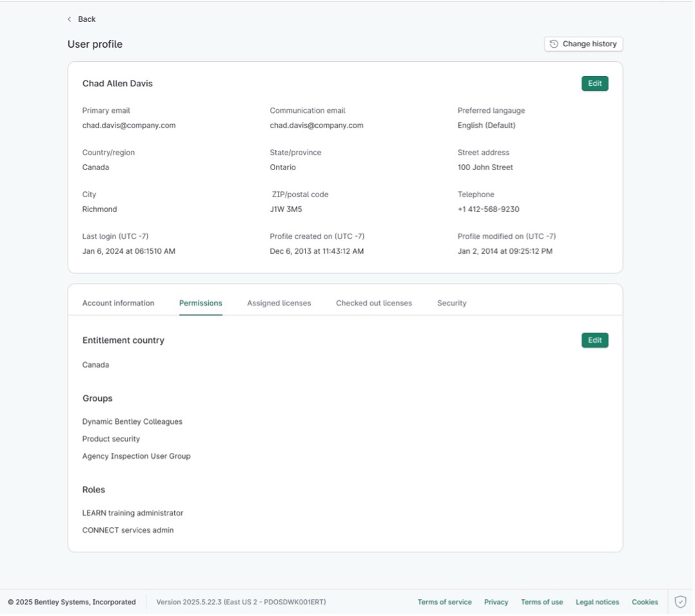Open the Security tab
The image size is (695, 616).
click(451, 302)
